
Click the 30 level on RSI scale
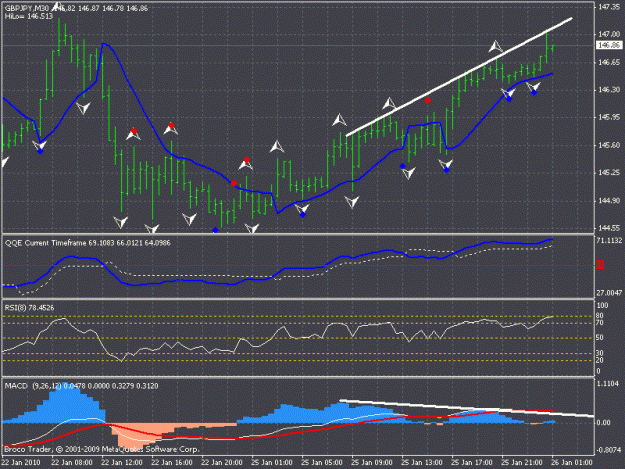coord(600,353)
